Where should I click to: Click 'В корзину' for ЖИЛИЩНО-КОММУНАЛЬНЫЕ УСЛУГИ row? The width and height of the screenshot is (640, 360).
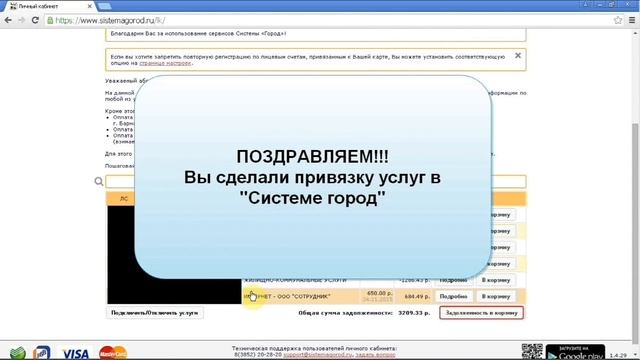click(496, 281)
